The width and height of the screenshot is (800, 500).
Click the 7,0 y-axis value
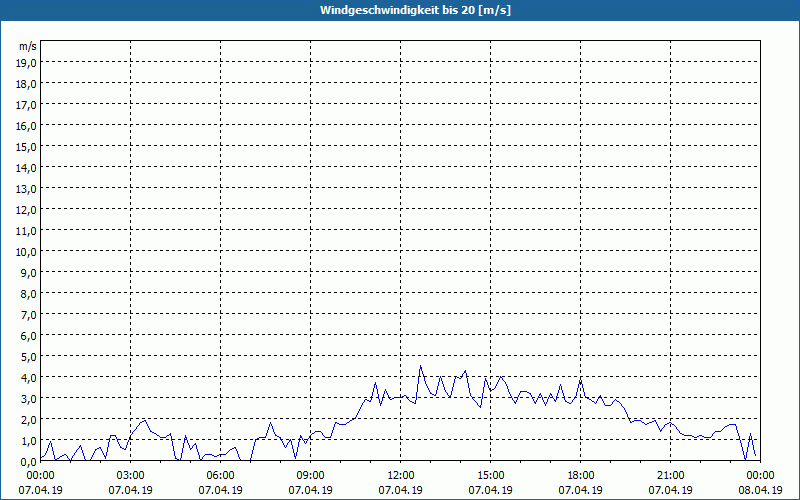[x=29, y=315]
